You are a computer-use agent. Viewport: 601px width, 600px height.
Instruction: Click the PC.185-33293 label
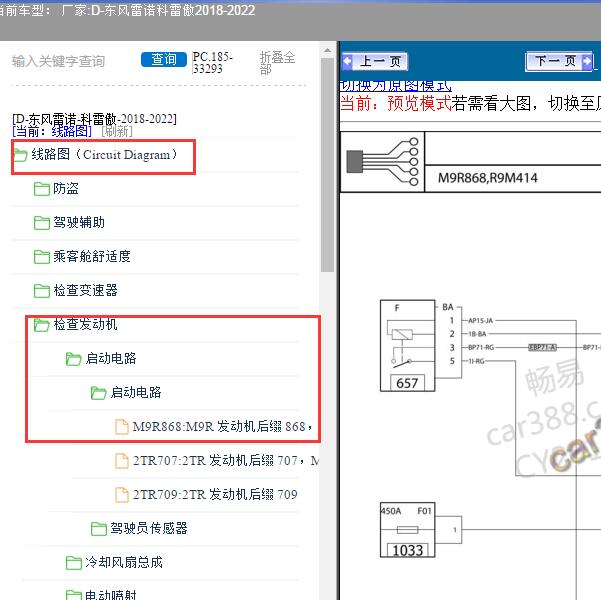[x=213, y=62]
